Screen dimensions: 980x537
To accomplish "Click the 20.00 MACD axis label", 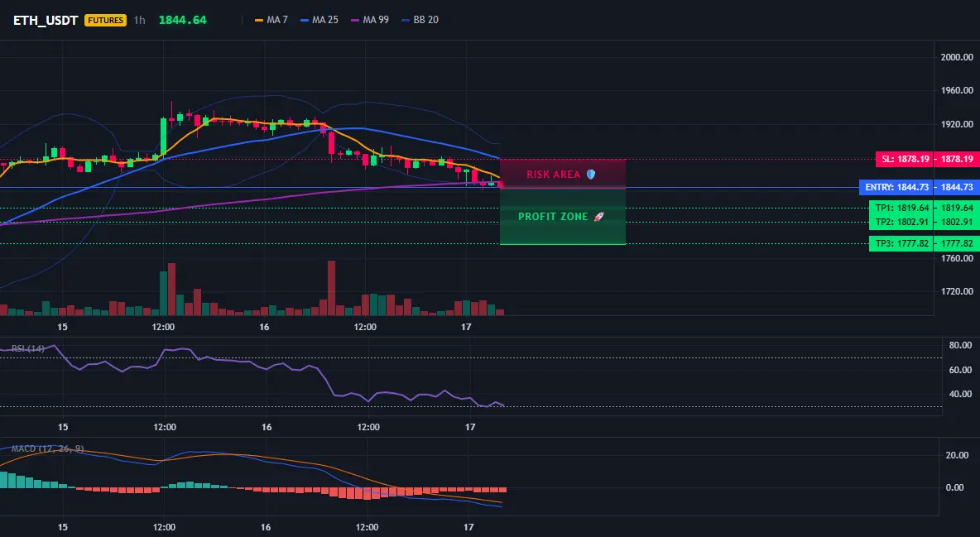I will (958, 455).
